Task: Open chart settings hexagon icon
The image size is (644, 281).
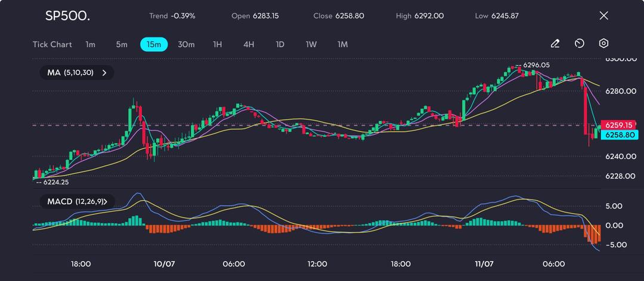Action: click(603, 43)
